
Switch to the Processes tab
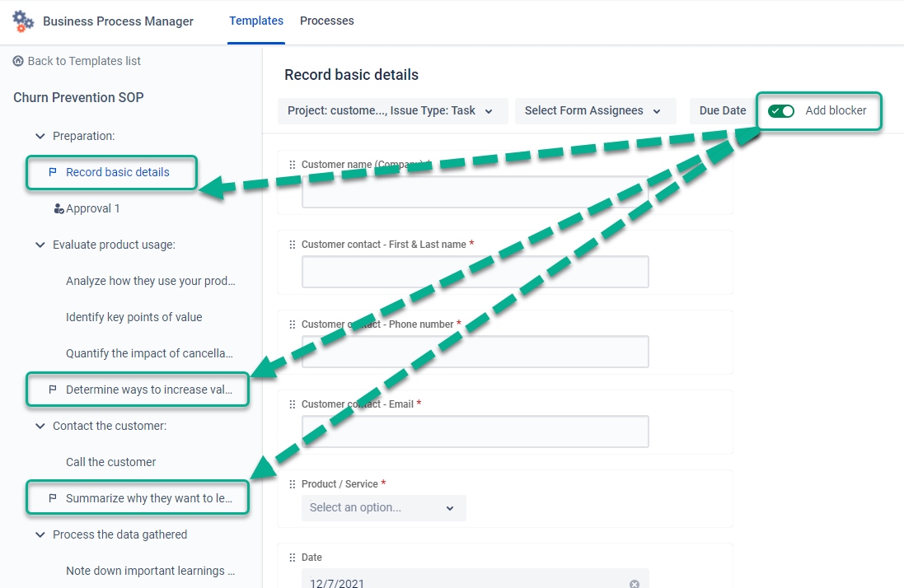[x=327, y=21]
